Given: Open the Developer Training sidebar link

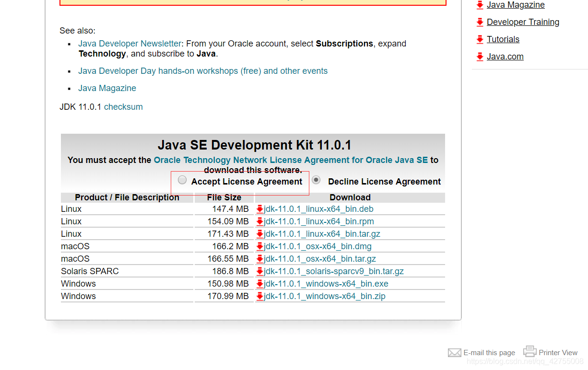Looking at the screenshot, I should point(523,22).
